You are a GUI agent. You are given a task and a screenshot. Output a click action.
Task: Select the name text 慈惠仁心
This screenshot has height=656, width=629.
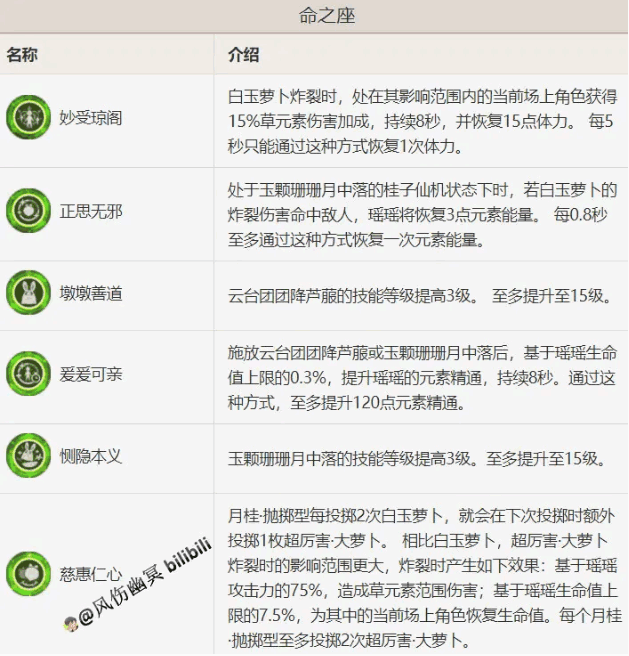click(90, 574)
